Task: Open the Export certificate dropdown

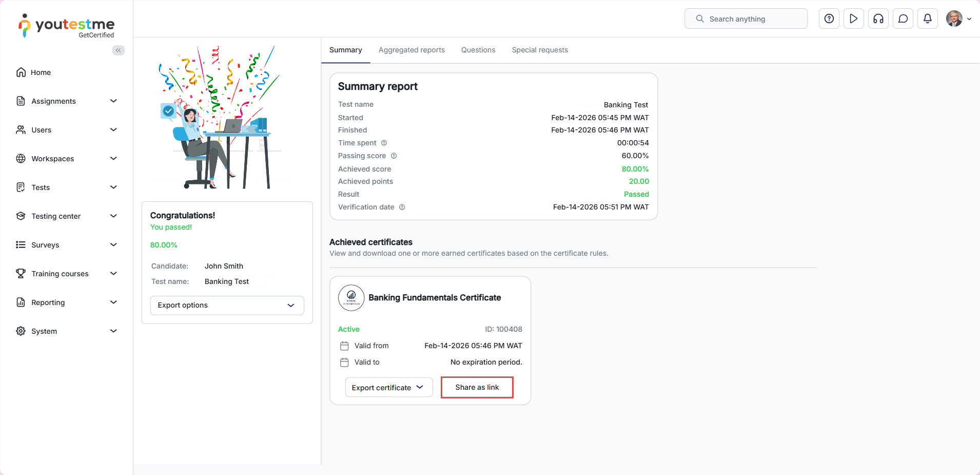Action: pyautogui.click(x=388, y=388)
